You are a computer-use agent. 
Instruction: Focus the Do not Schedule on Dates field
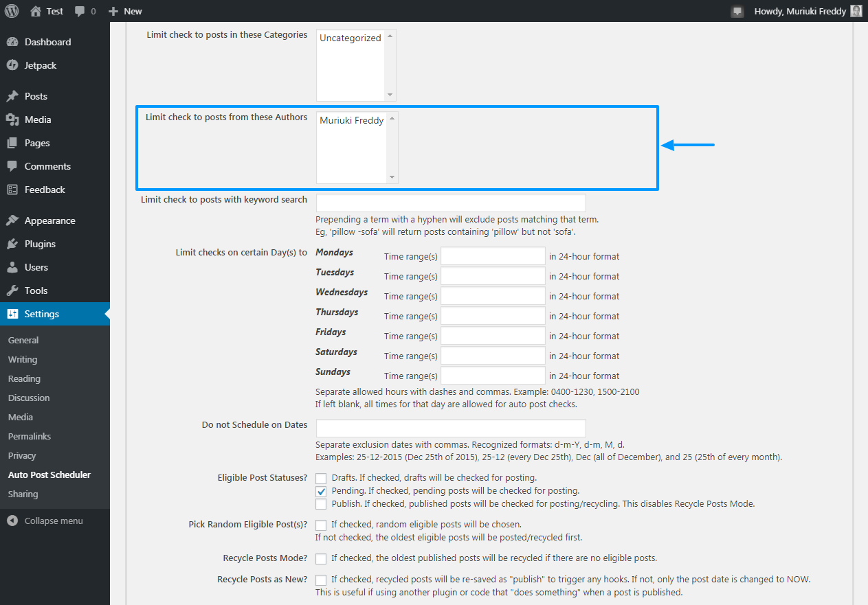click(451, 428)
